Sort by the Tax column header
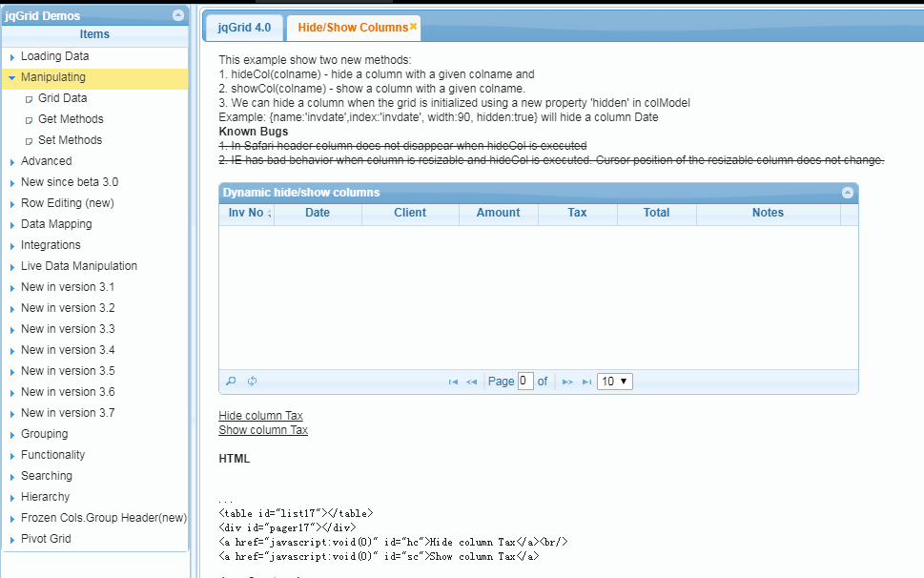 click(x=577, y=213)
